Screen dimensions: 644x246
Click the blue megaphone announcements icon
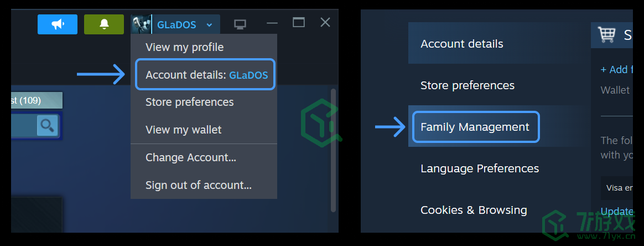[x=58, y=24]
